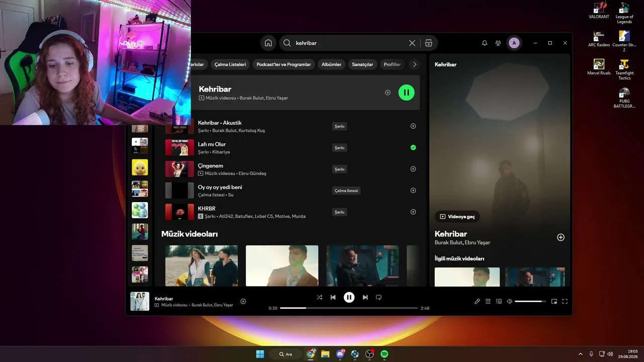Skip to the previous track
Image resolution: width=644 pixels, height=362 pixels.
click(x=333, y=297)
